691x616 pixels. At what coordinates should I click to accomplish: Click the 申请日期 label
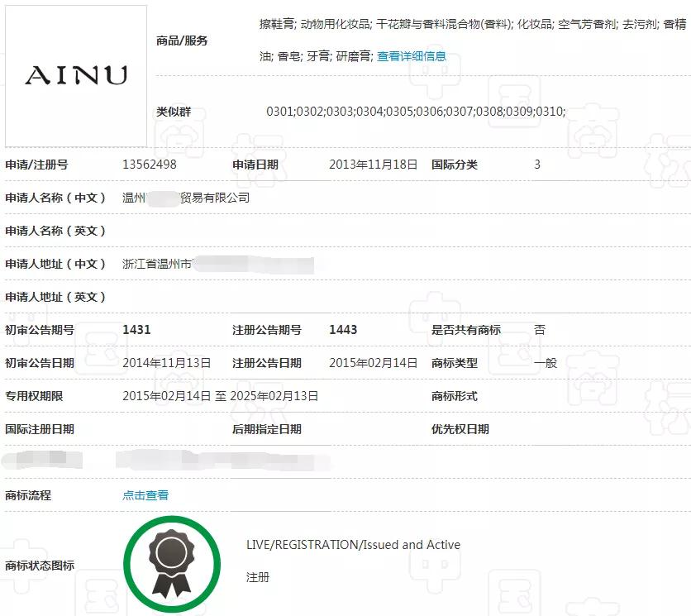tap(255, 165)
